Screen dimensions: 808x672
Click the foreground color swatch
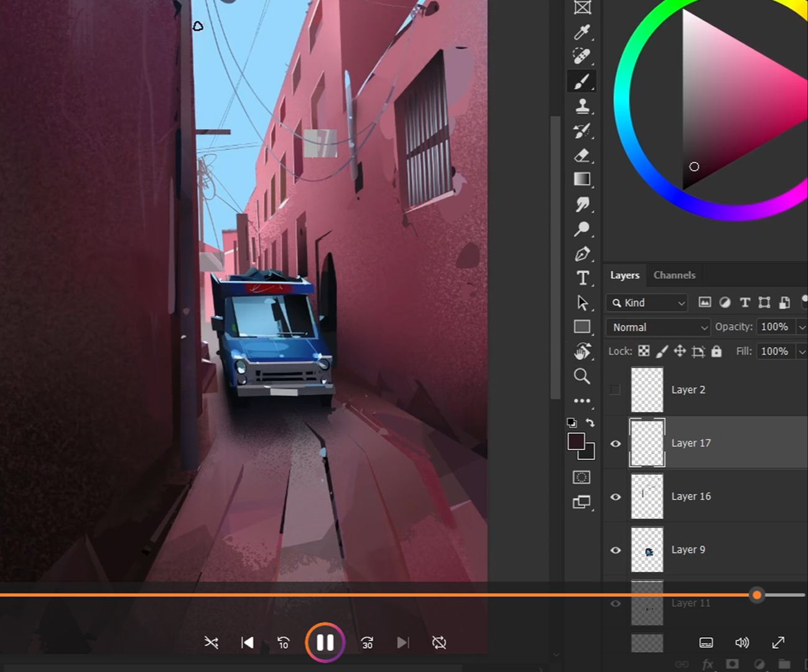[576, 441]
